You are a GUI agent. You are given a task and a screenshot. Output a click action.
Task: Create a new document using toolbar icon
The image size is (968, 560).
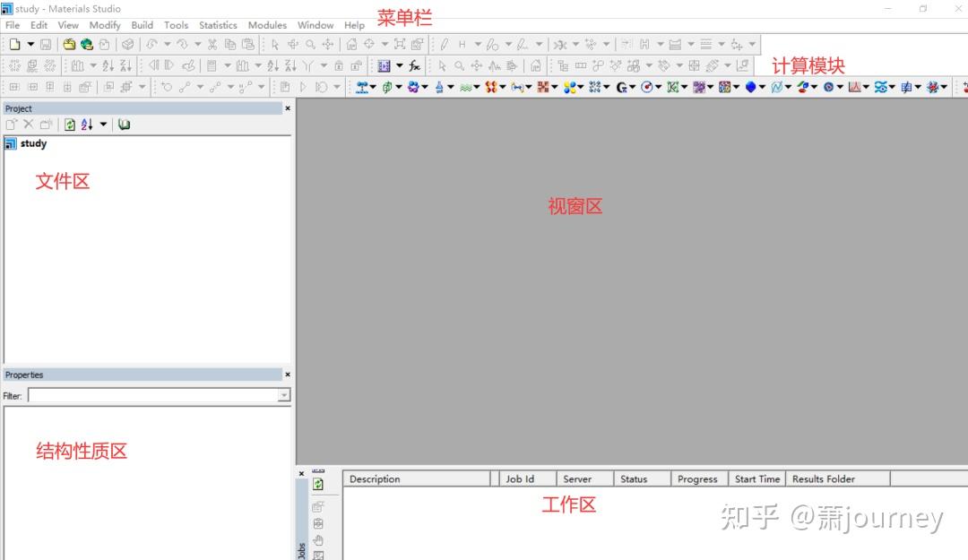[13, 43]
